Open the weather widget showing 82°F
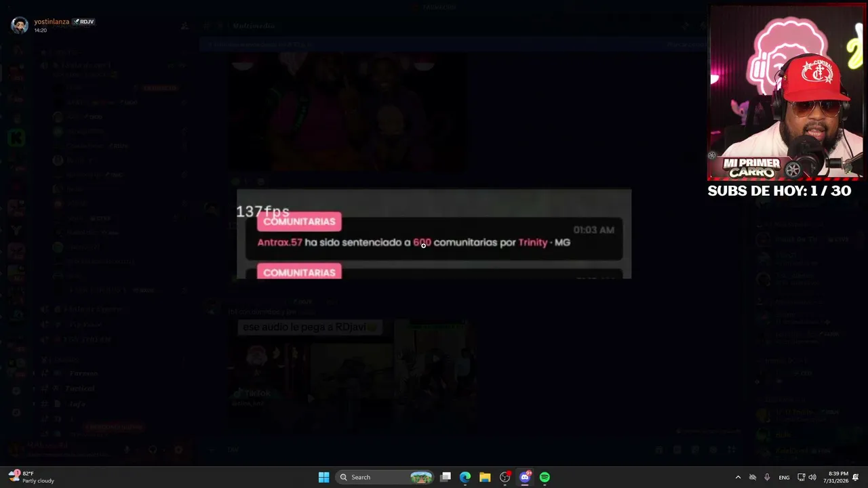The width and height of the screenshot is (868, 488). pyautogui.click(x=31, y=477)
